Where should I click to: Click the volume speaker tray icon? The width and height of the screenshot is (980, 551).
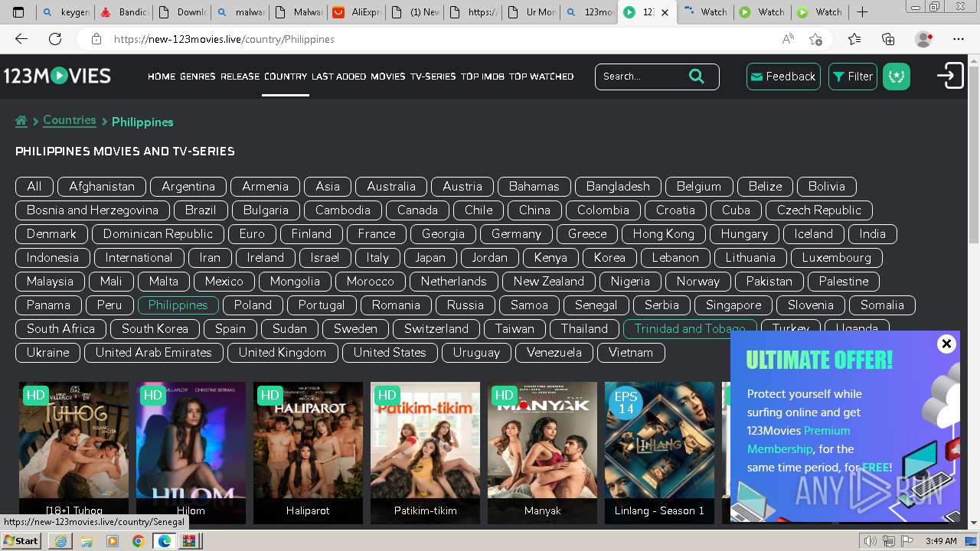[871, 541]
